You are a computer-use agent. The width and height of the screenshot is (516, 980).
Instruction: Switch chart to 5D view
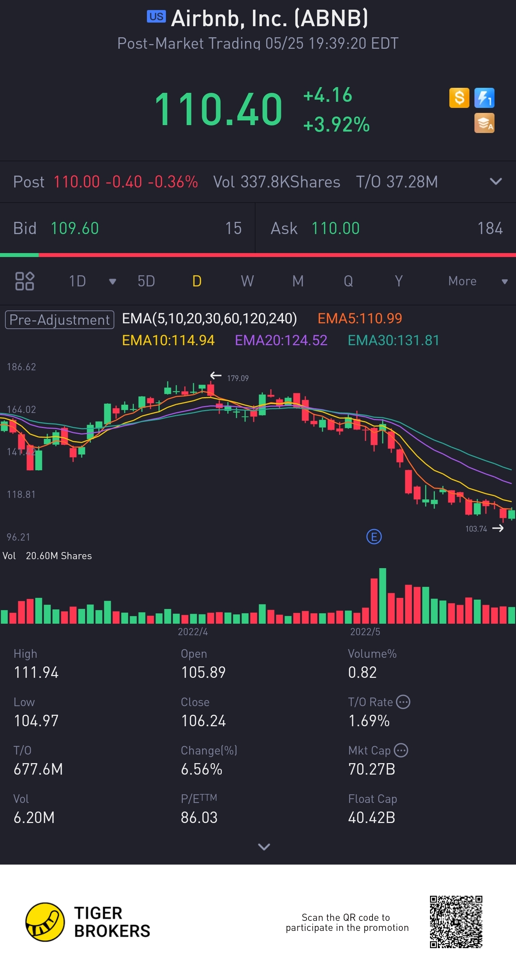pos(146,281)
